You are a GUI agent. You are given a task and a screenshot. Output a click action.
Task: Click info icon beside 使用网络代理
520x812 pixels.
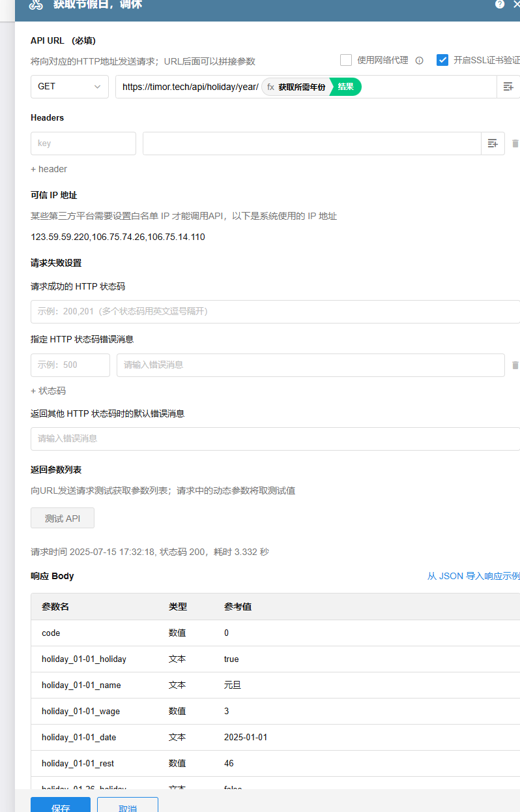coord(420,61)
